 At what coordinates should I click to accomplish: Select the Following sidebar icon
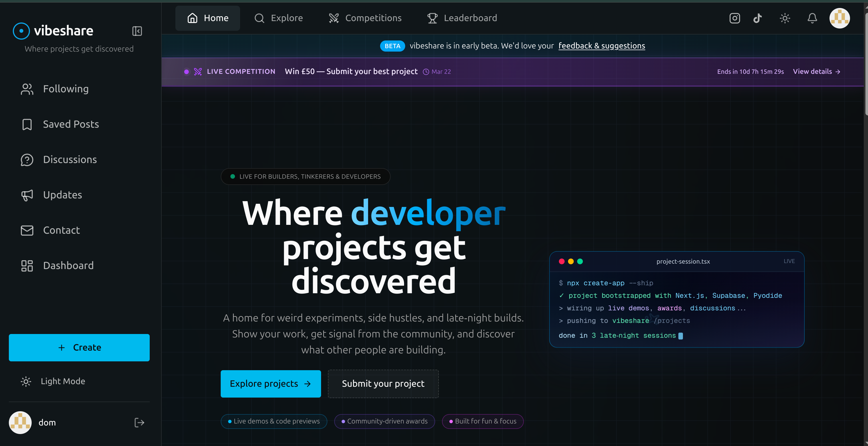27,89
